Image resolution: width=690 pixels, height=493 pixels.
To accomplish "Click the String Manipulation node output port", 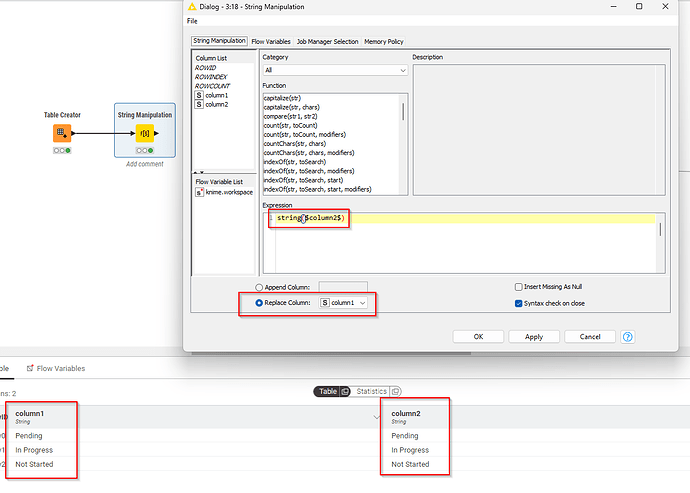I will [156, 133].
